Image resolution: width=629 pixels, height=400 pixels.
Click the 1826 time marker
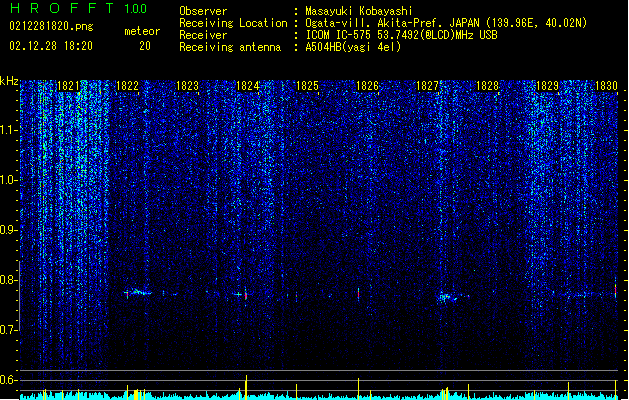(x=367, y=86)
